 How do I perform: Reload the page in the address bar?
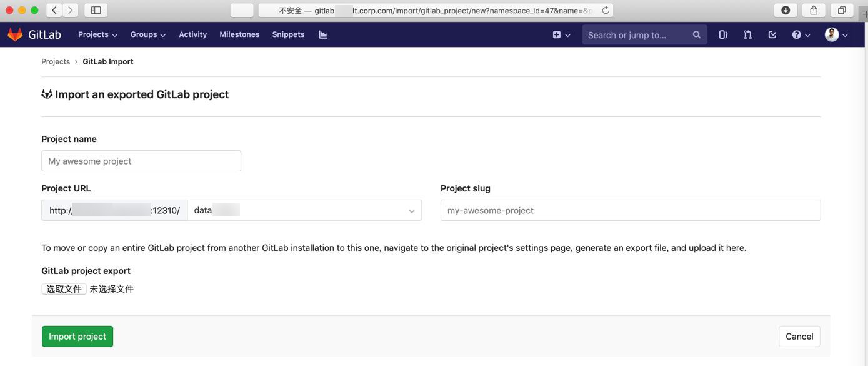pos(606,10)
